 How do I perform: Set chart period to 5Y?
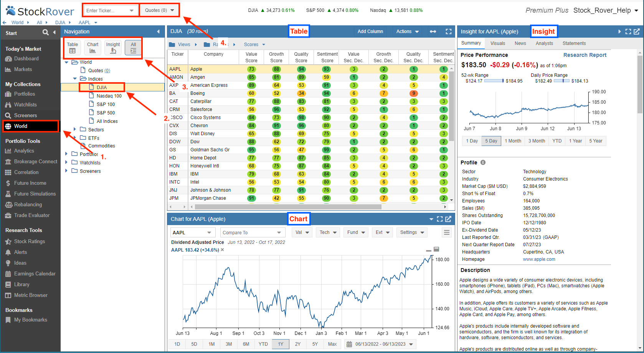[315, 344]
